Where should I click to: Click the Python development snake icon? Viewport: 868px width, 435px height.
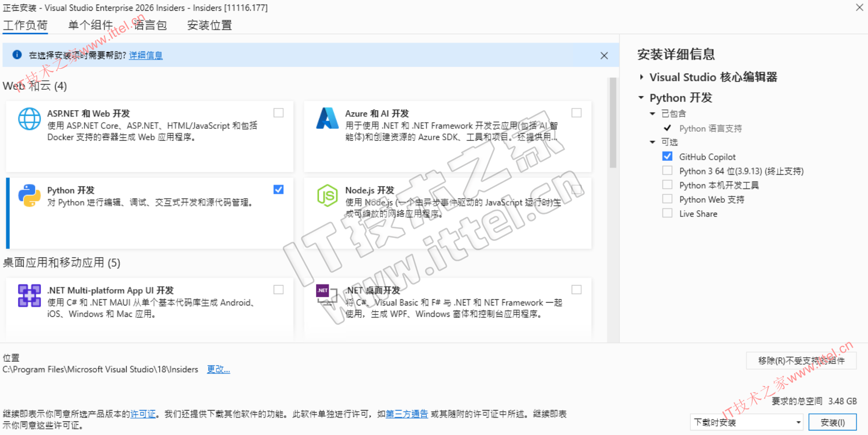coord(30,195)
